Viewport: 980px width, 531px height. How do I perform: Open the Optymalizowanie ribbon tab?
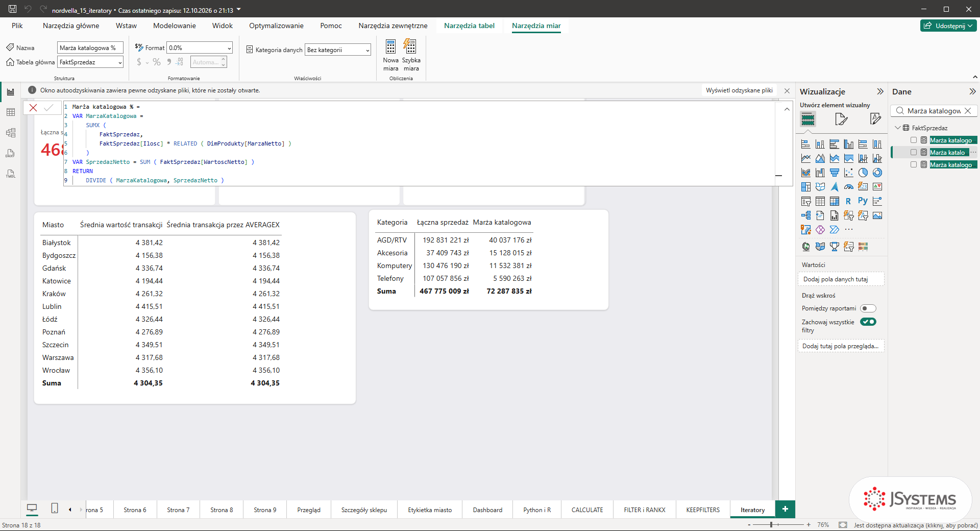click(276, 26)
